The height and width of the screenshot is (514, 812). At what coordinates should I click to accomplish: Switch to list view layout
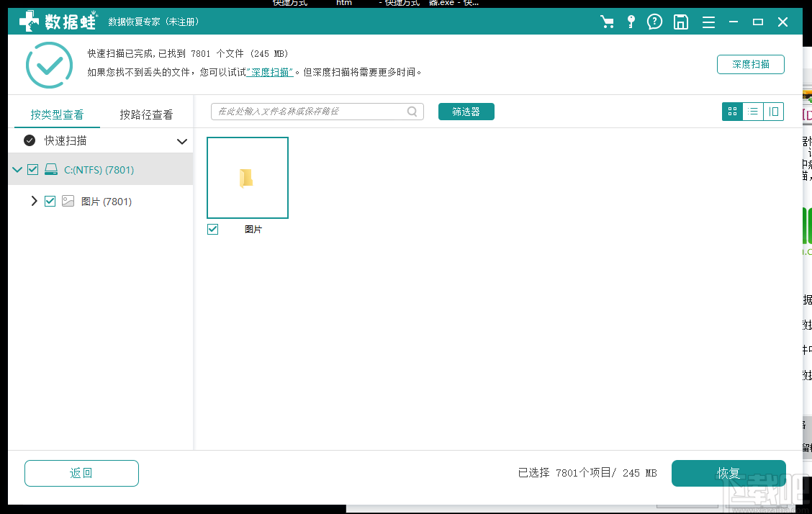tap(753, 112)
